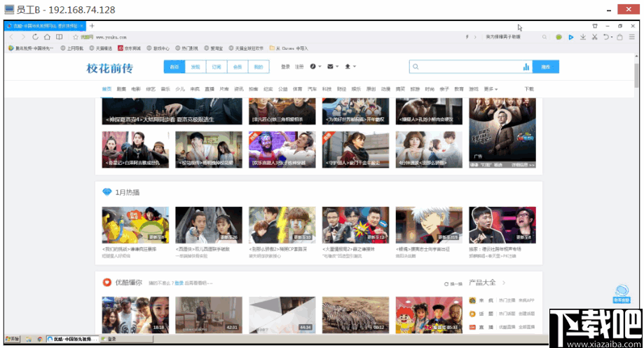The height and width of the screenshot is (348, 644).
Task: Go to the browser home page icon
Action: coord(47,37)
